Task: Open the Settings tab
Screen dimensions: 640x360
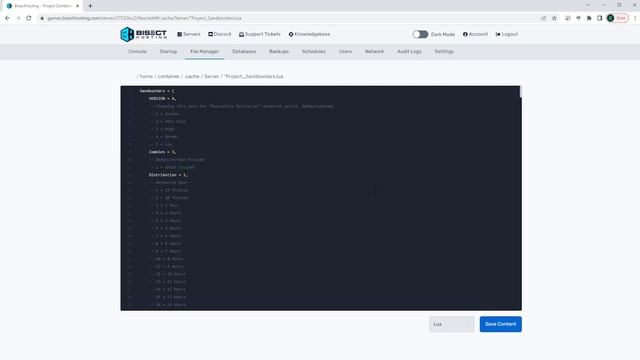Action: 444,51
